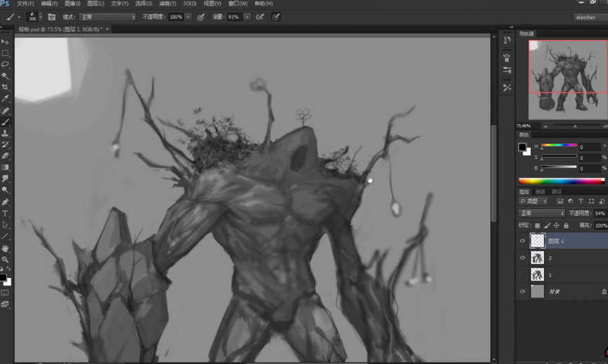This screenshot has height=364, width=608.
Task: Toggle the brush panel button in options bar
Action: (x=52, y=17)
